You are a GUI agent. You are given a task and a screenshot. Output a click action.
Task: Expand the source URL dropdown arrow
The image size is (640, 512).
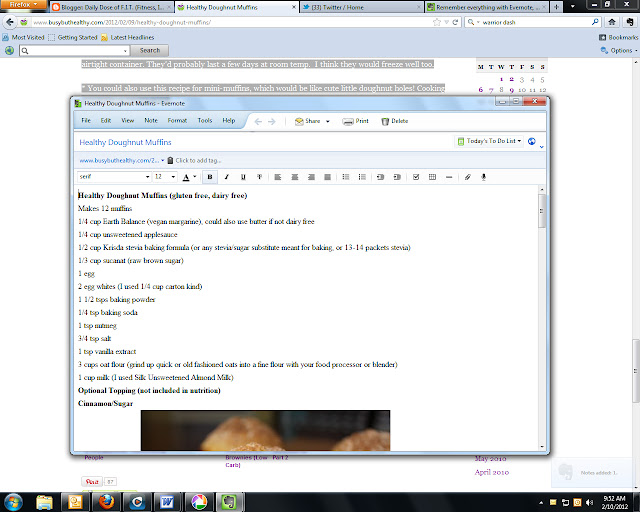[163, 160]
